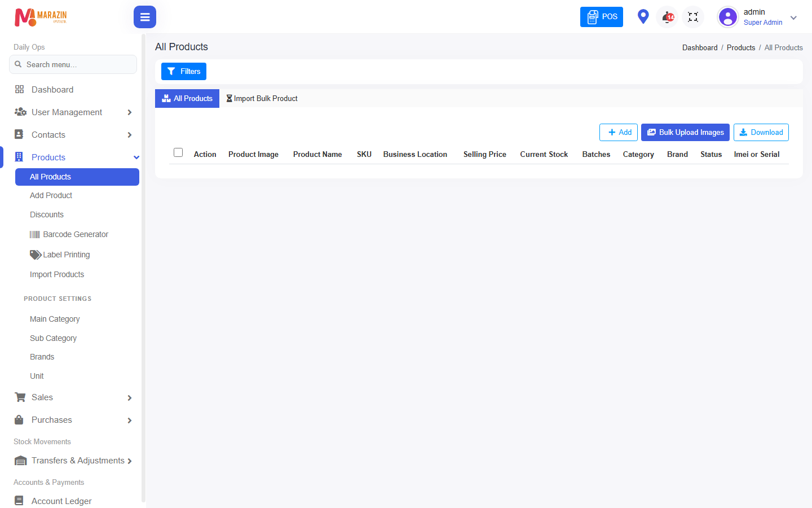Expand the admin account dropdown arrow
The width and height of the screenshot is (812, 508).
pos(793,17)
